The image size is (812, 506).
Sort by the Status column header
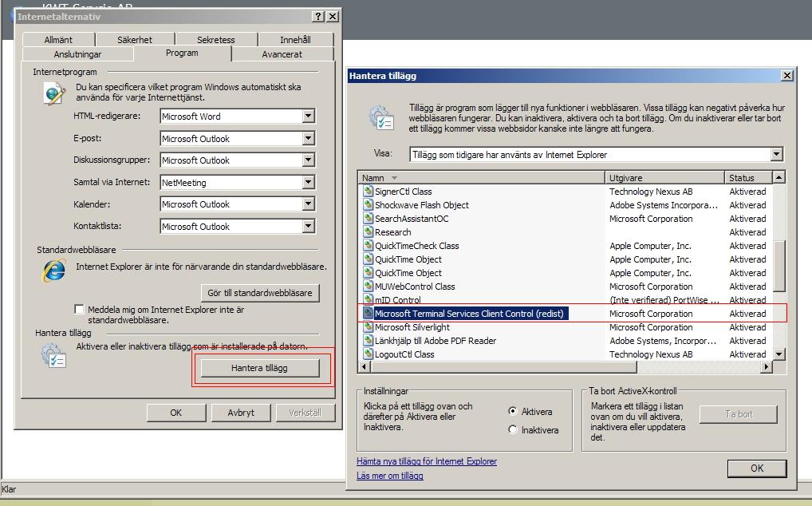point(748,178)
